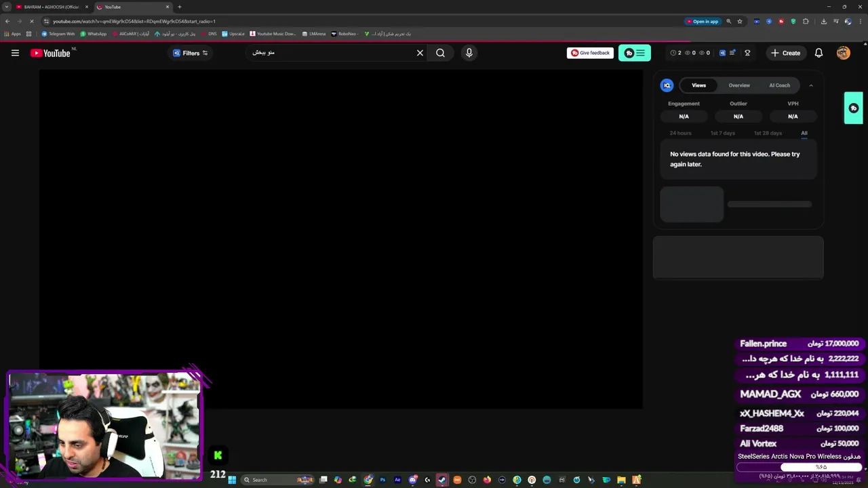The height and width of the screenshot is (488, 868).
Task: Open a new browser tab
Action: coord(179,7)
